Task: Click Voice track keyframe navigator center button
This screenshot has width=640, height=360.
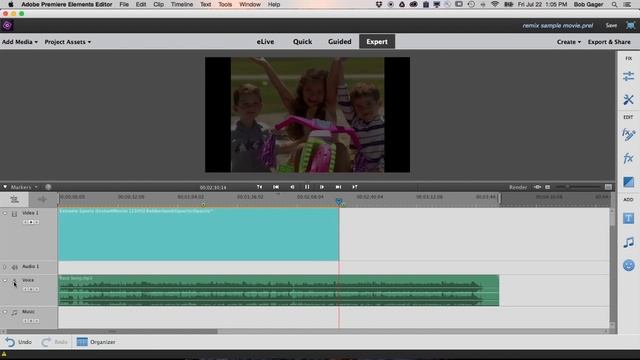Action: click(x=31, y=289)
